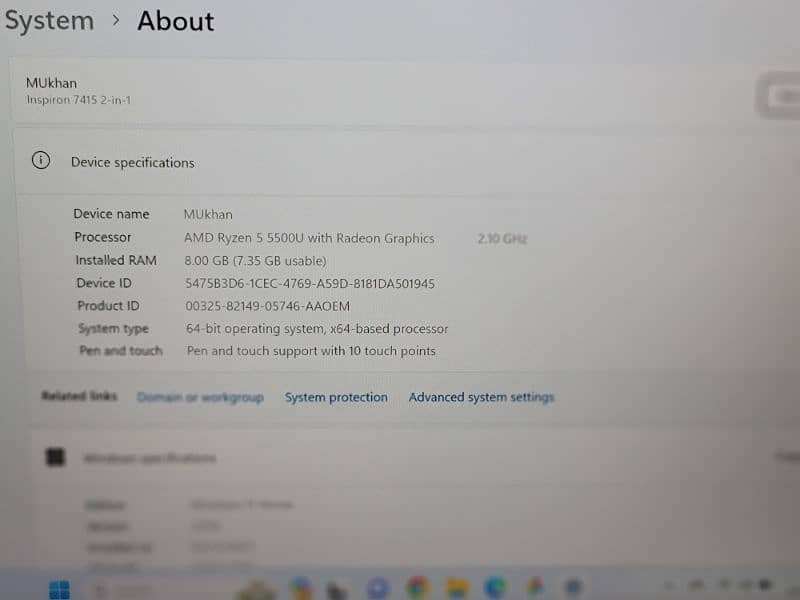Select the Inspiron 7415 2-in-1 model text
Image resolution: width=800 pixels, height=600 pixels.
pos(79,100)
